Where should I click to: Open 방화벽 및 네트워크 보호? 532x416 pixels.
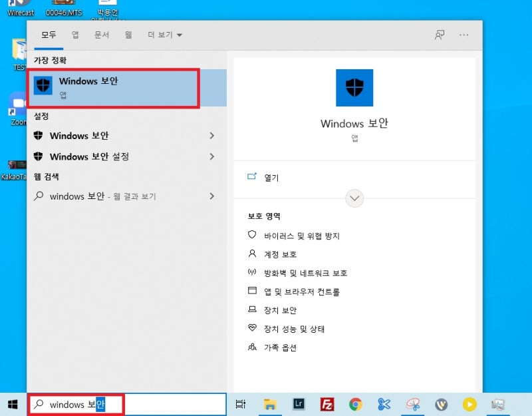pyautogui.click(x=306, y=273)
